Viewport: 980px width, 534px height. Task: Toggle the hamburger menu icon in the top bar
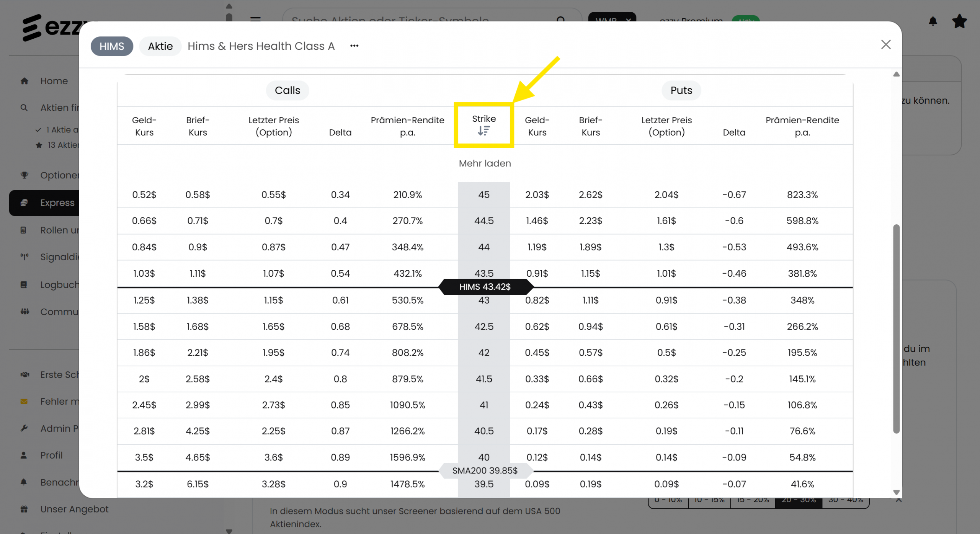point(255,19)
